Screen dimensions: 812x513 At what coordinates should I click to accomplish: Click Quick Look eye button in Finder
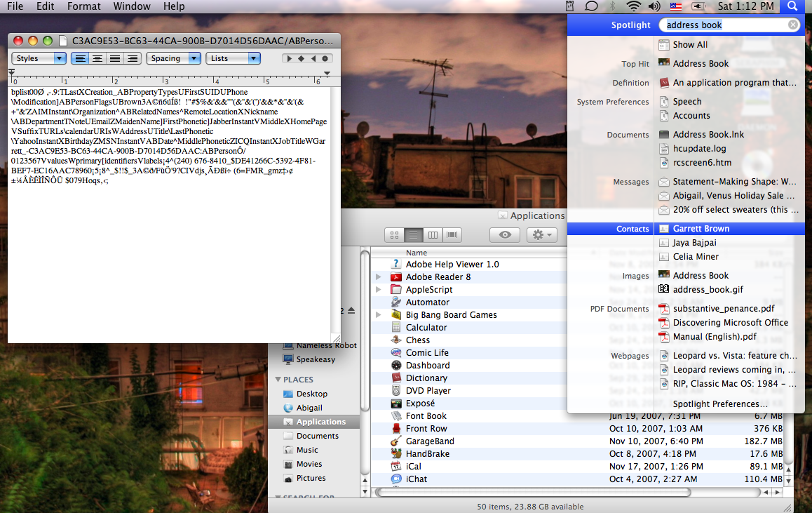tap(505, 234)
